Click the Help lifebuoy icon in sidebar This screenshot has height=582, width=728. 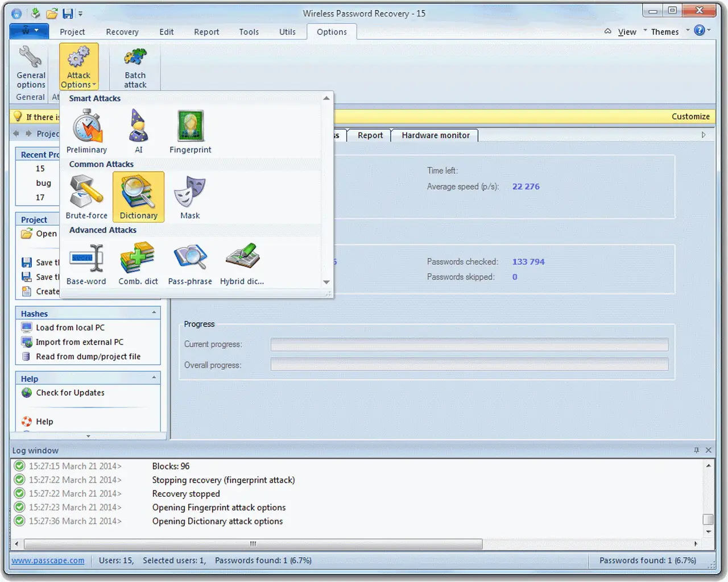tap(27, 422)
